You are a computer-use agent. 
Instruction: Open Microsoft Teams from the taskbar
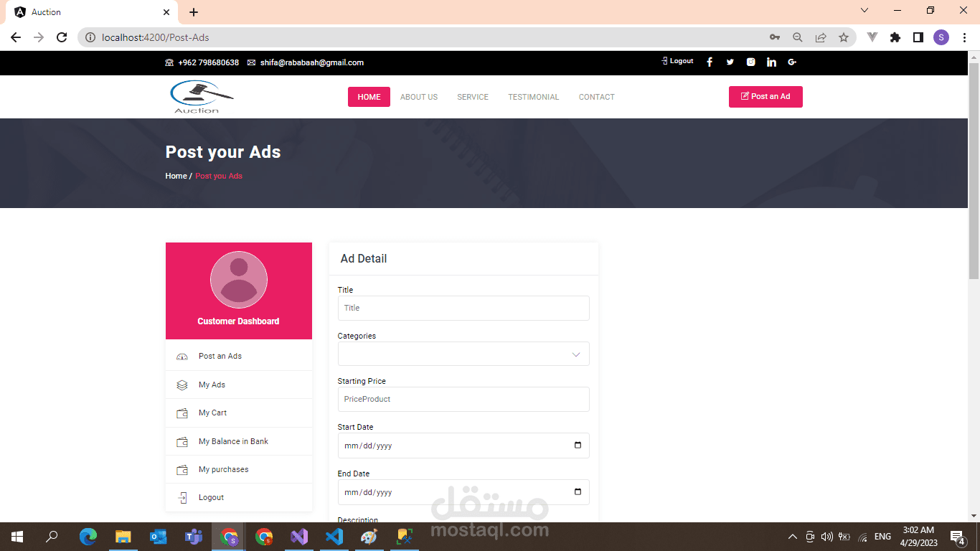point(194,537)
